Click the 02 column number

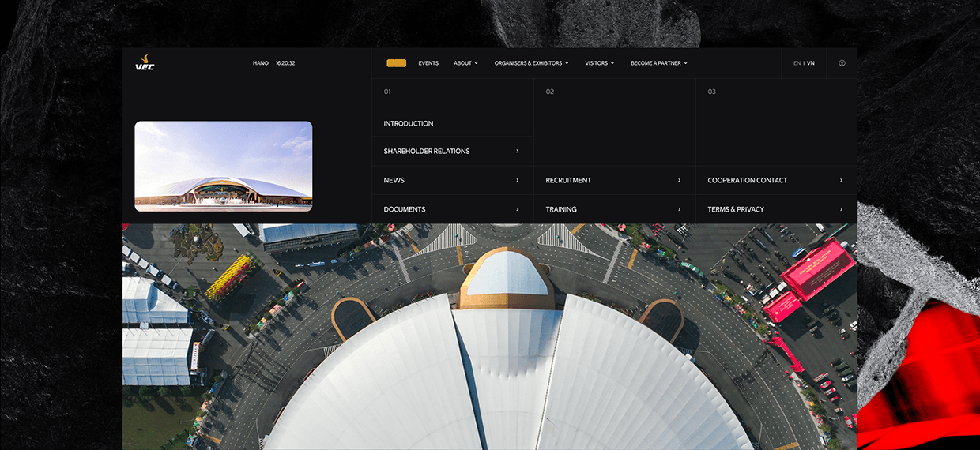click(550, 92)
